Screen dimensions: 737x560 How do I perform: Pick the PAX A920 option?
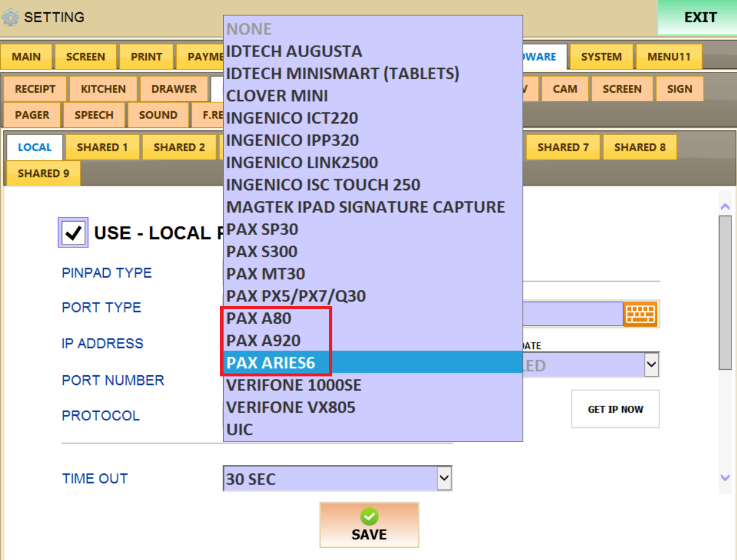(x=373, y=341)
